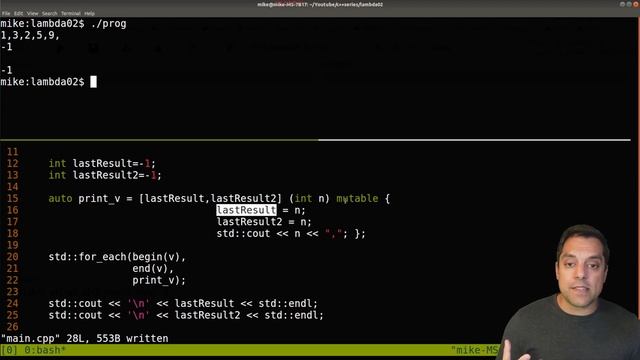640x360 pixels.
Task: Select tmux window '0:bash*' in status bar
Action: [45, 350]
